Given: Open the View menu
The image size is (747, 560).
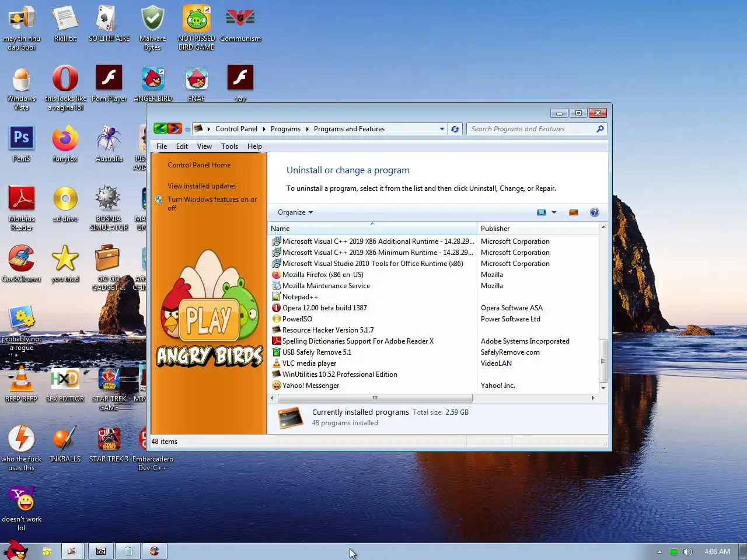Looking at the screenshot, I should pyautogui.click(x=204, y=146).
